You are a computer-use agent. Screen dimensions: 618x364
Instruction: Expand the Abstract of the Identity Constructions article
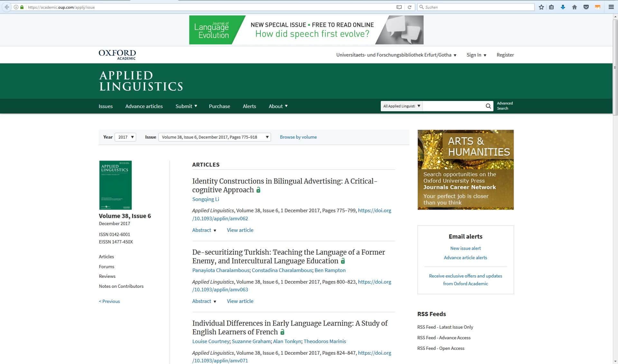[x=204, y=230]
